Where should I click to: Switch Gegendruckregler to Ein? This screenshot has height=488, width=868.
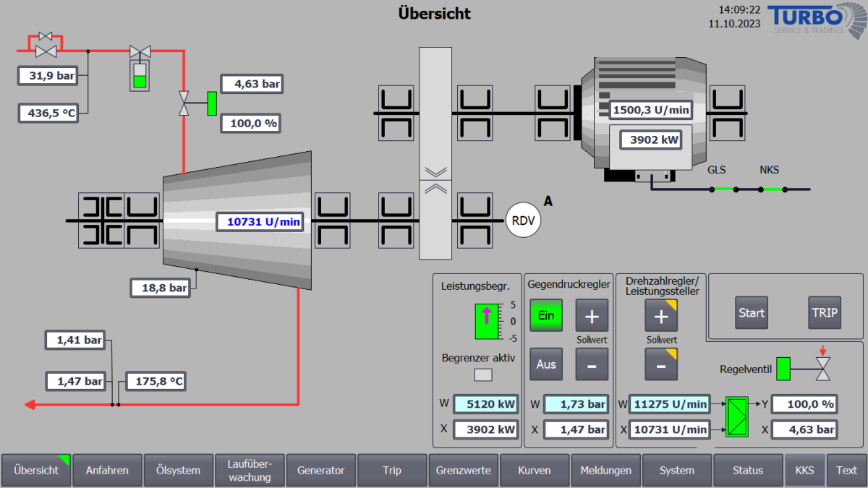(x=546, y=315)
